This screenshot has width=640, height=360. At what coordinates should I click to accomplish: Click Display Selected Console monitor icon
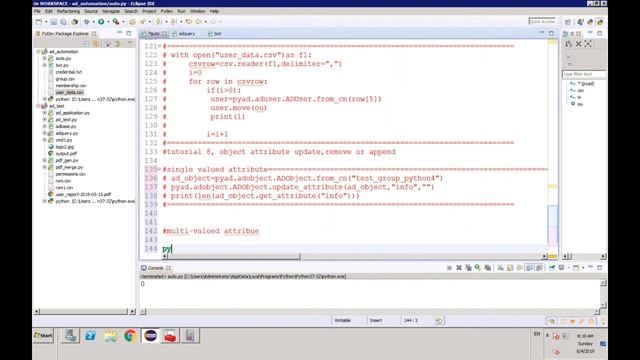click(562, 268)
